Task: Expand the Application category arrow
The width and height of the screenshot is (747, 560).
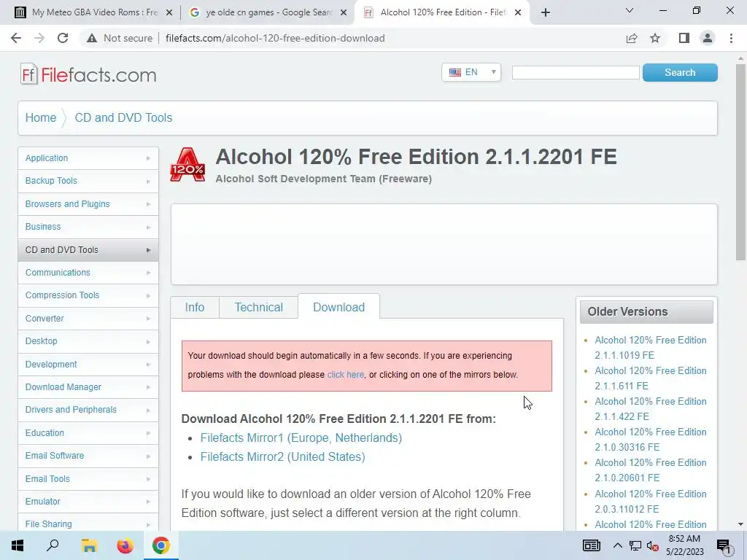Action: (148, 158)
